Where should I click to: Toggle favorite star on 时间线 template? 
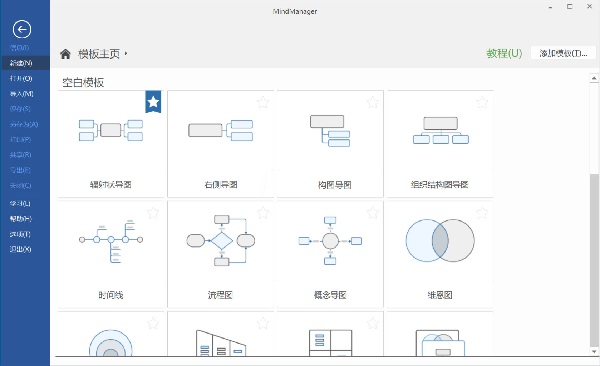[x=153, y=213]
